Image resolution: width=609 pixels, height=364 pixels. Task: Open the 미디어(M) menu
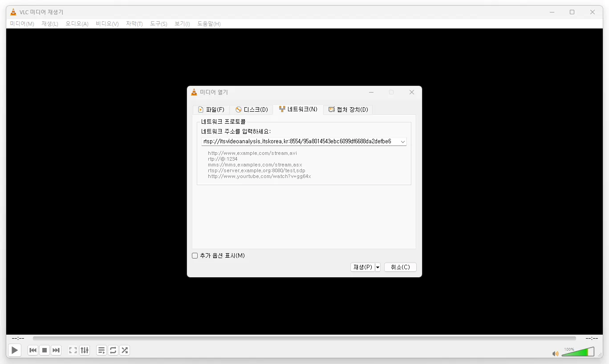22,24
